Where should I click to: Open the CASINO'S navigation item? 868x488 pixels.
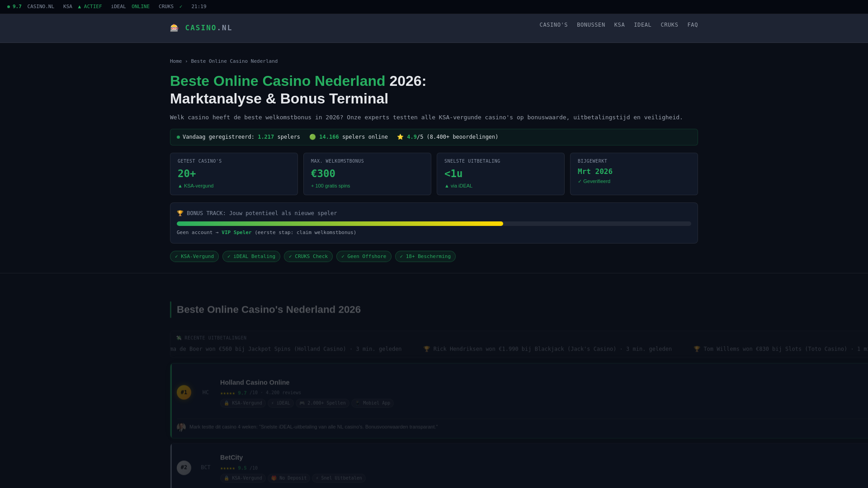553,25
